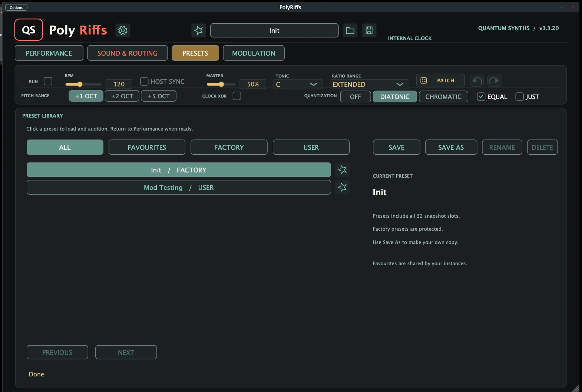This screenshot has height=392, width=582.
Task: Star the Init FACTORY preset
Action: click(x=342, y=170)
